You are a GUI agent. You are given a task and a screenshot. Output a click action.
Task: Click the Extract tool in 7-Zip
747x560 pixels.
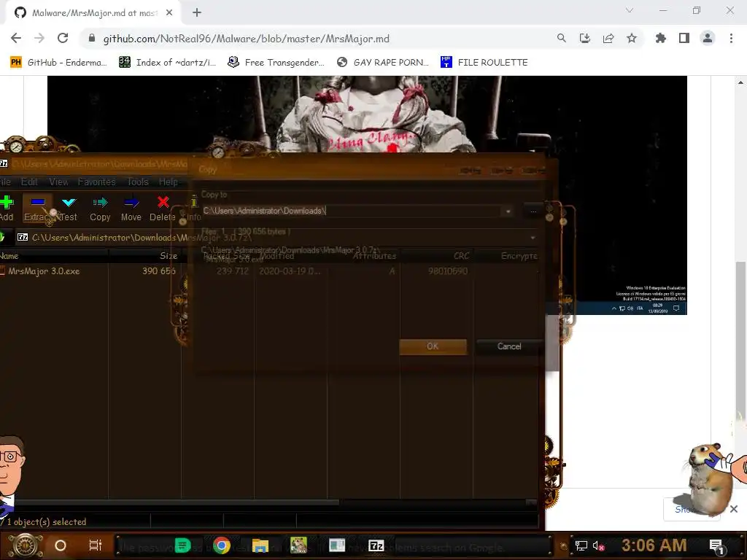pos(37,208)
